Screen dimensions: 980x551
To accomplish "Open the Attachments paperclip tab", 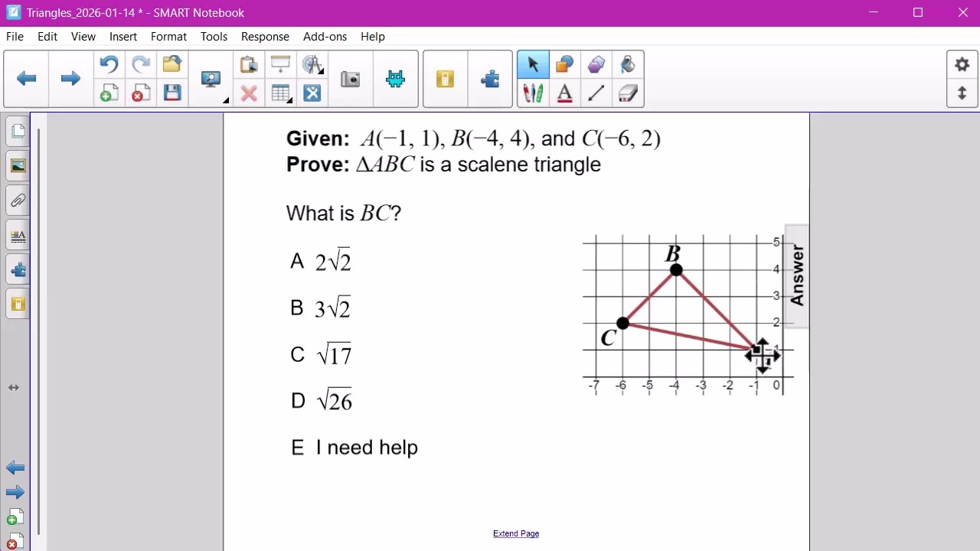I will tap(18, 201).
